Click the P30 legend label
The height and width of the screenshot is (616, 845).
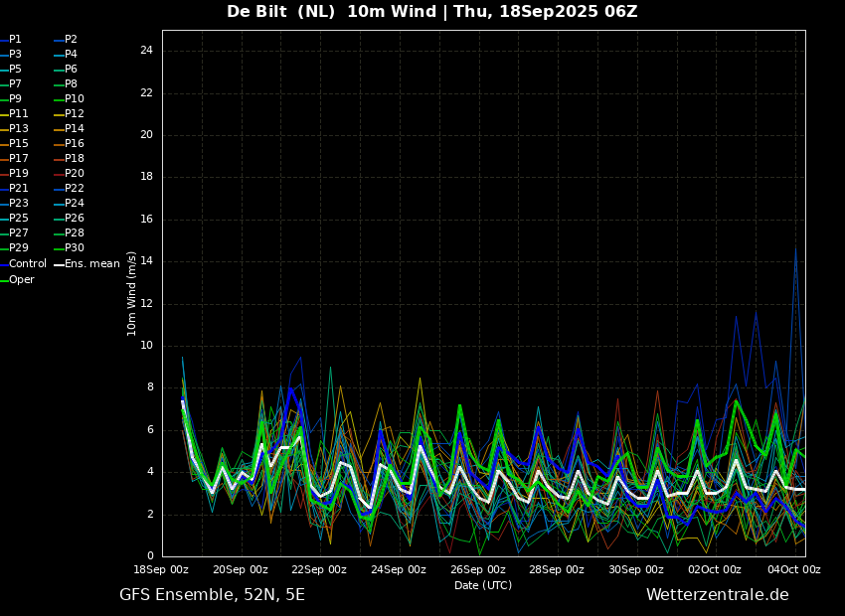(x=75, y=247)
